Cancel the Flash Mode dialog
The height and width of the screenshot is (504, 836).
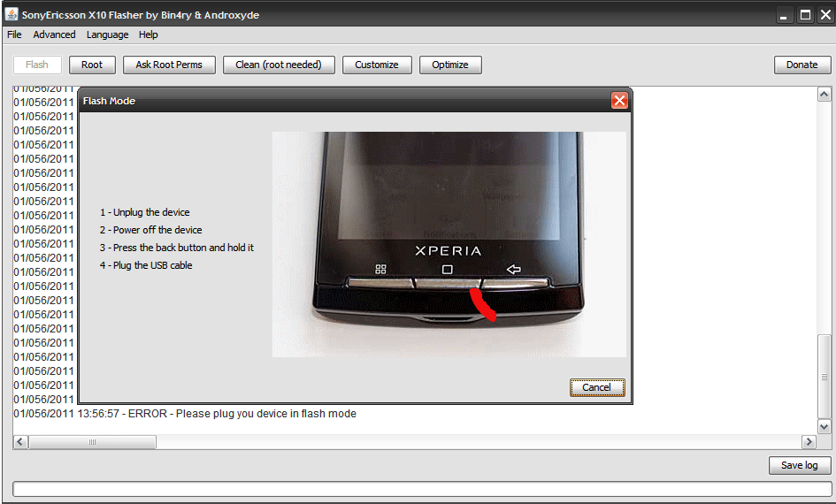tap(597, 387)
